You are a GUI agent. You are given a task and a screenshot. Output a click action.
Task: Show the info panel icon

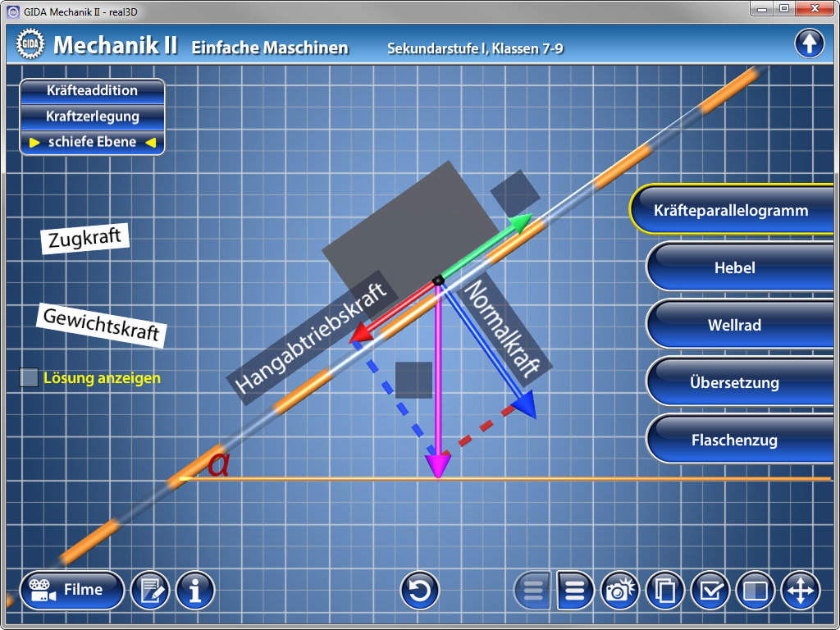pos(195,590)
